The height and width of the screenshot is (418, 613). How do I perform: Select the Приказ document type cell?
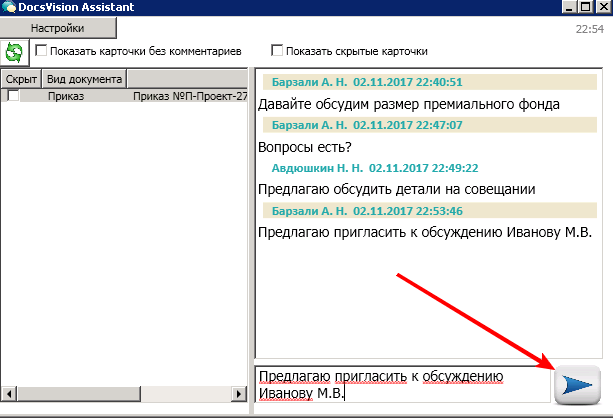(x=66, y=96)
